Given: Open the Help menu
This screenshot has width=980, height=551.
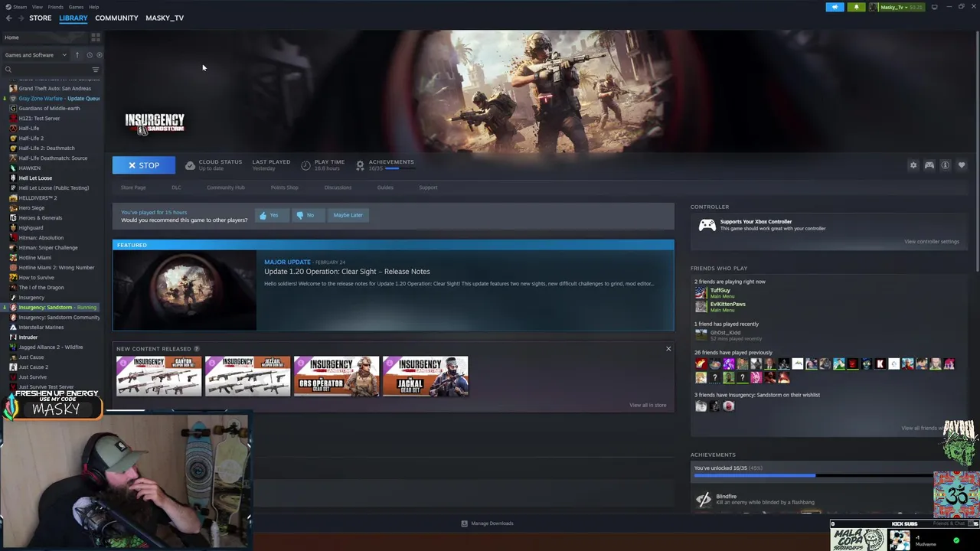Looking at the screenshot, I should [x=93, y=7].
